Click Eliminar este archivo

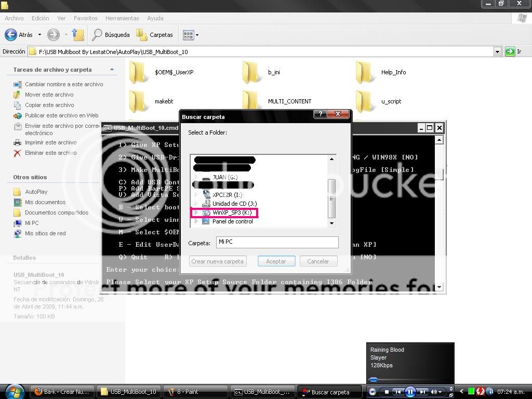click(51, 153)
